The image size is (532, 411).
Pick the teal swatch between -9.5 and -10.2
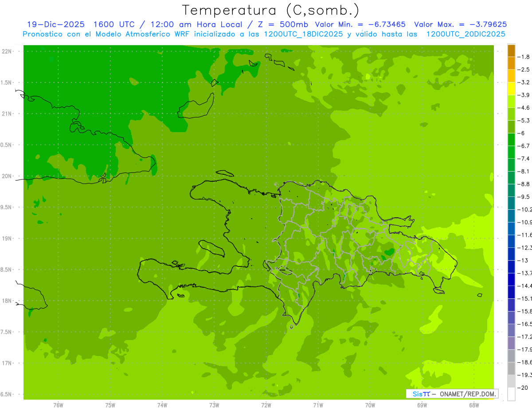(511, 203)
